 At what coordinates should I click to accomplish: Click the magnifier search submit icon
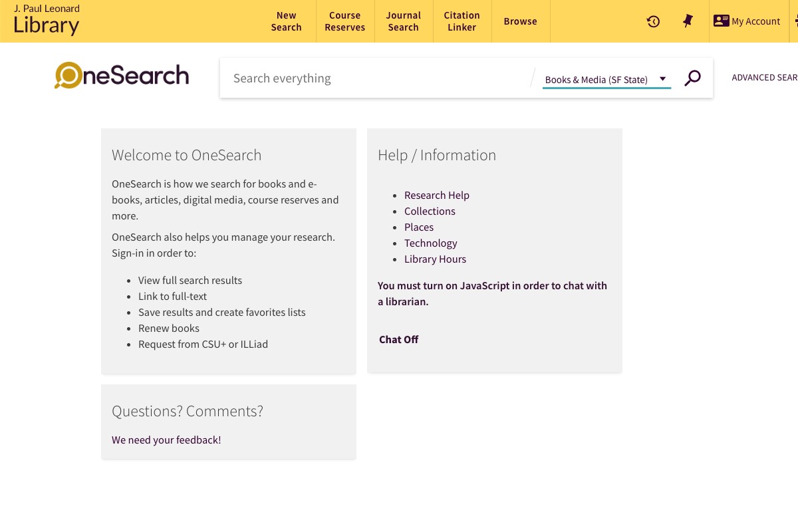tap(692, 78)
